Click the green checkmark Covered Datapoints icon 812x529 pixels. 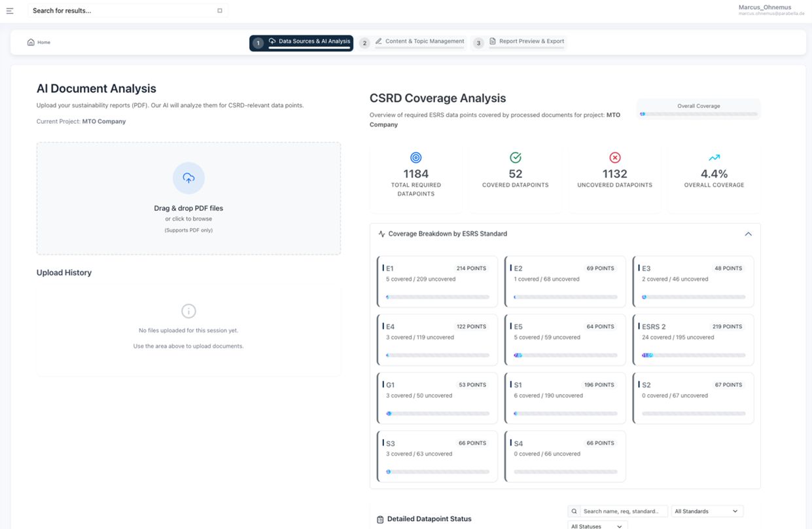(516, 158)
